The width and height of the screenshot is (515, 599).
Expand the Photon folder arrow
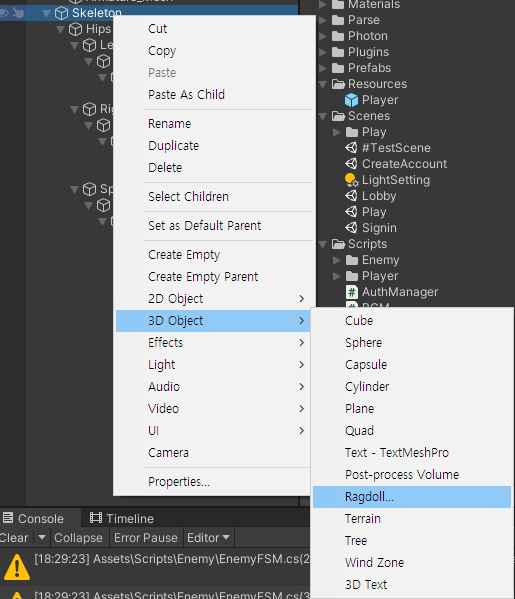[323, 36]
